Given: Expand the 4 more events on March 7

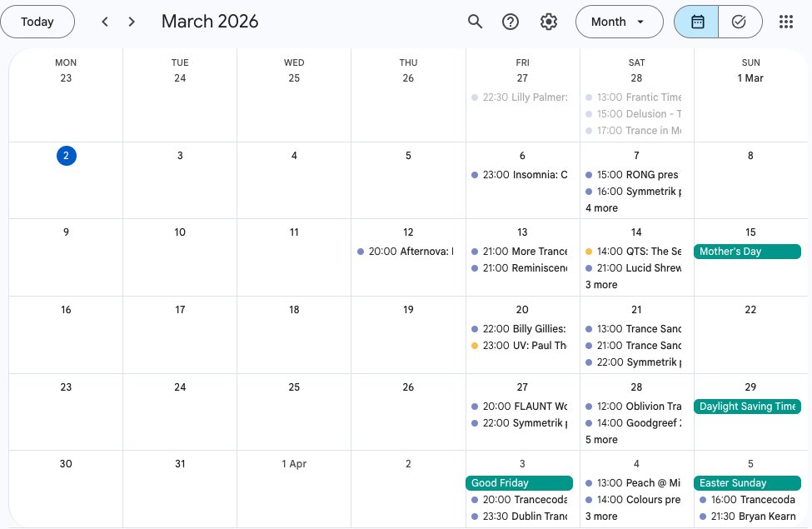Looking at the screenshot, I should (x=601, y=208).
